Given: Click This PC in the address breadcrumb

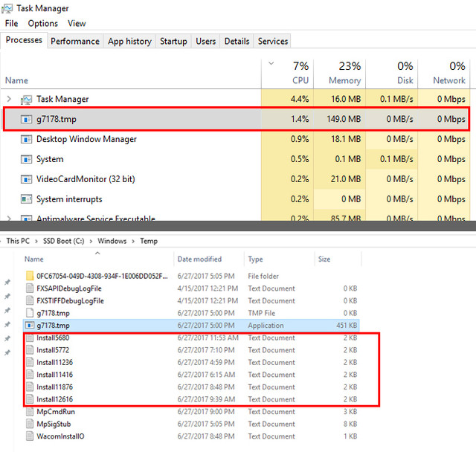Looking at the screenshot, I should [18, 241].
